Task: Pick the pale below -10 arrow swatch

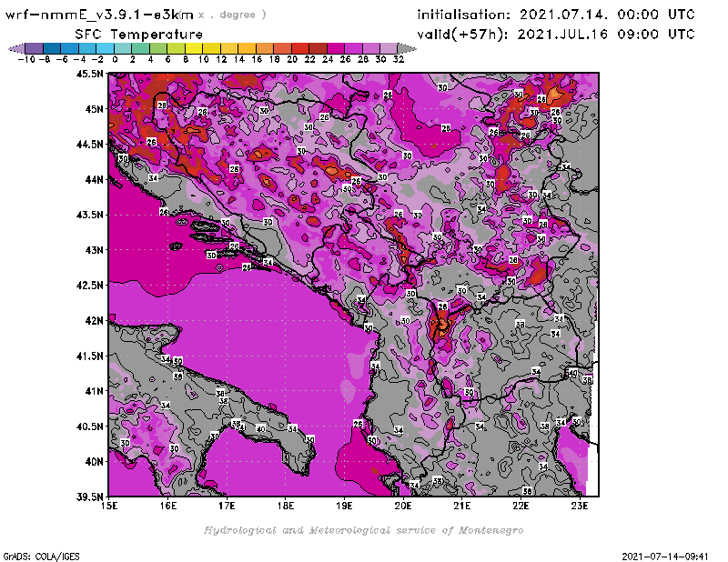Action: click(x=16, y=48)
